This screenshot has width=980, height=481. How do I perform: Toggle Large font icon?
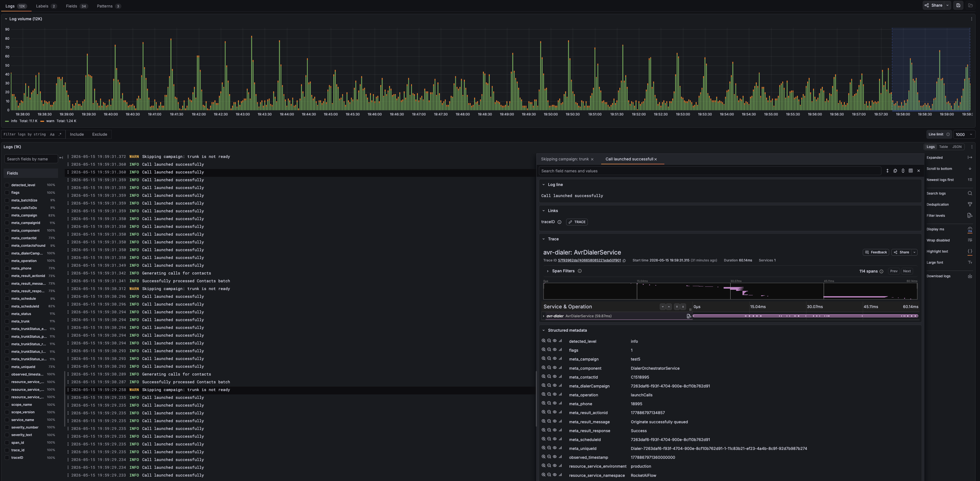[x=970, y=262]
